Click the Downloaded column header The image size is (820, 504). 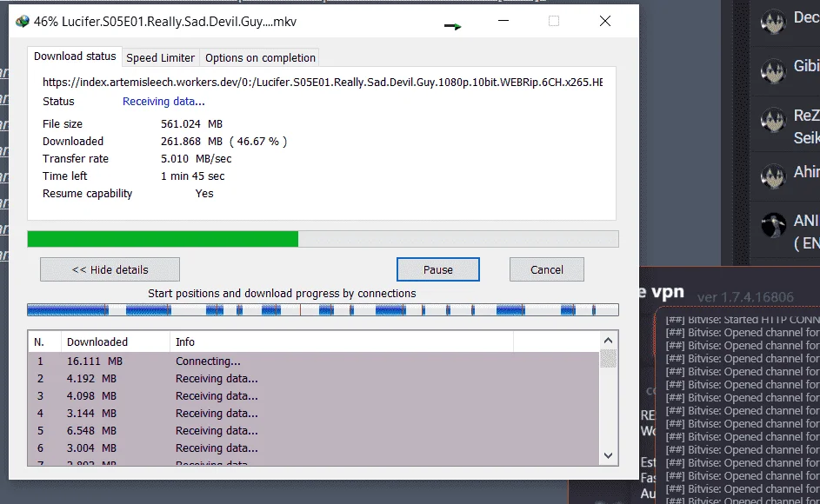[116, 342]
